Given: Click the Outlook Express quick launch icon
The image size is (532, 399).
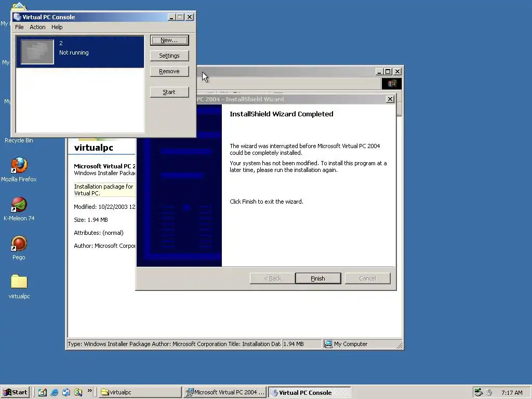Looking at the screenshot, I should click(x=66, y=392).
